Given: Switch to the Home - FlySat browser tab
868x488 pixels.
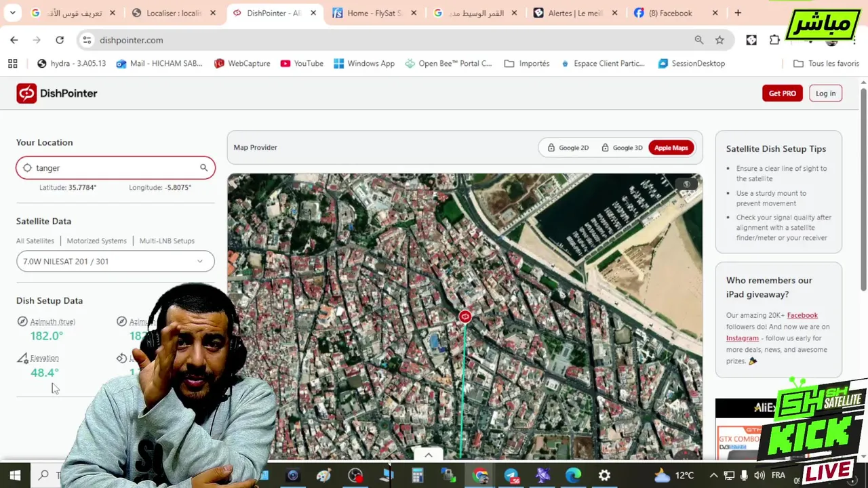Looking at the screenshot, I should [x=374, y=13].
